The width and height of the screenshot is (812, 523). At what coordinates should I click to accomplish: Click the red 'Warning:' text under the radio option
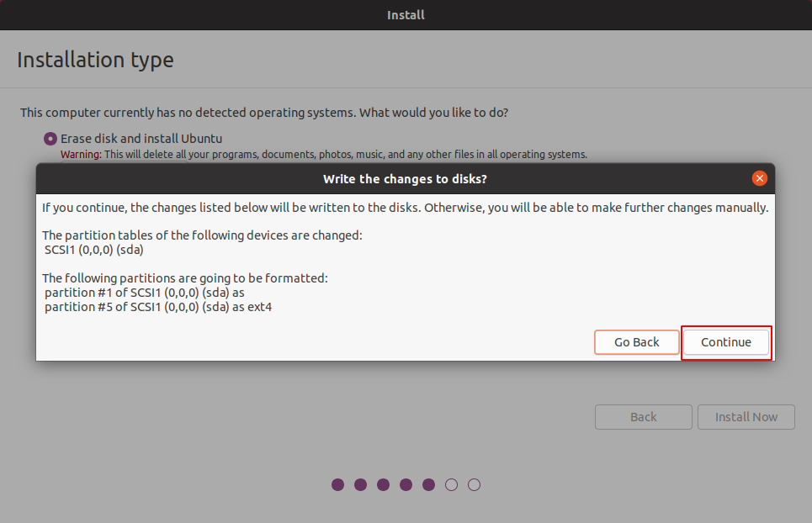pos(81,155)
